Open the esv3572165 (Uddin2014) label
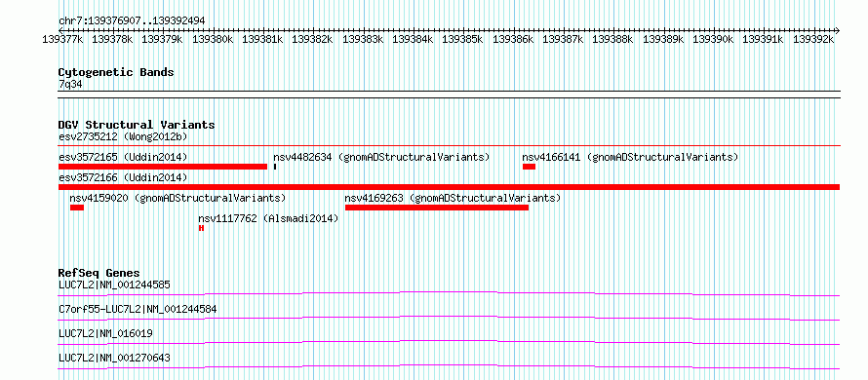 point(123,157)
